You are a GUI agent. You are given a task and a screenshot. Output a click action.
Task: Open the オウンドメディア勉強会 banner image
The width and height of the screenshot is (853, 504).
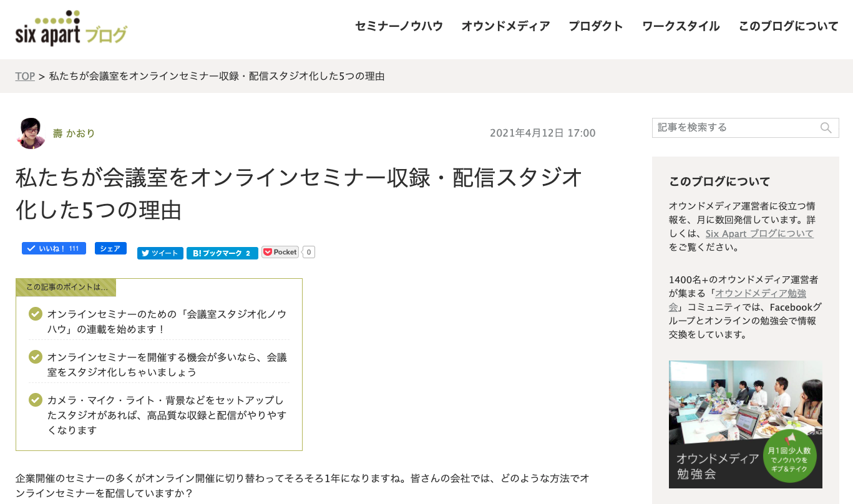tap(746, 424)
